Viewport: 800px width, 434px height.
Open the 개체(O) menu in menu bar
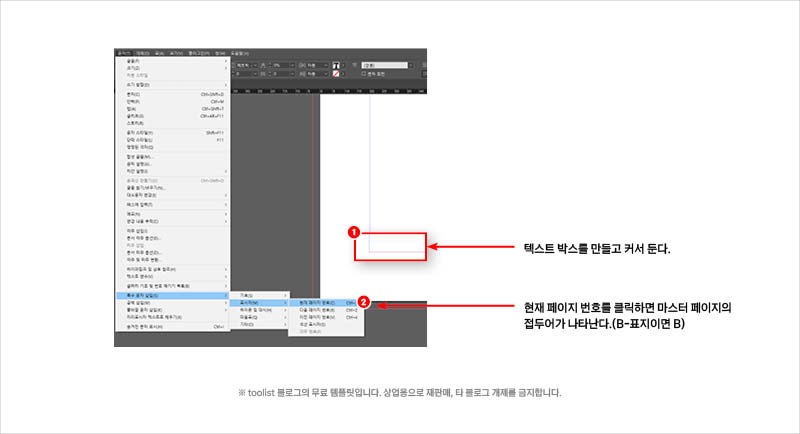(142, 53)
